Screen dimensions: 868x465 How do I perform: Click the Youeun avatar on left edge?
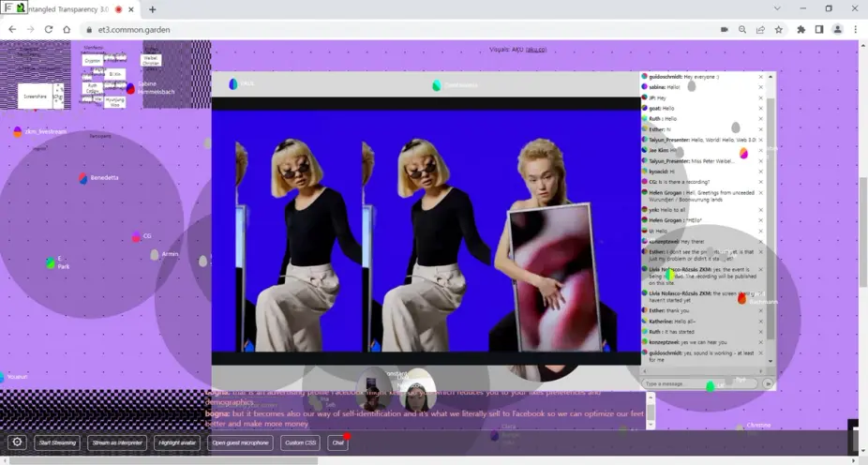[2, 377]
